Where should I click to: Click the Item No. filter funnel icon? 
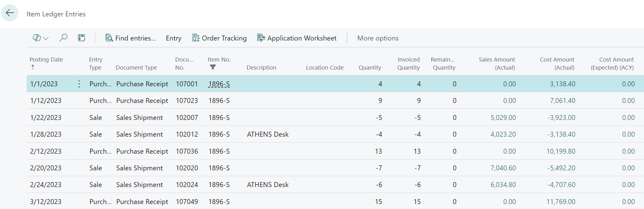point(213,67)
